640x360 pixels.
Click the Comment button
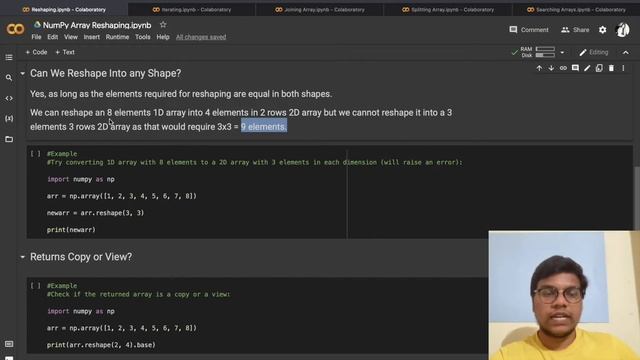coord(529,30)
